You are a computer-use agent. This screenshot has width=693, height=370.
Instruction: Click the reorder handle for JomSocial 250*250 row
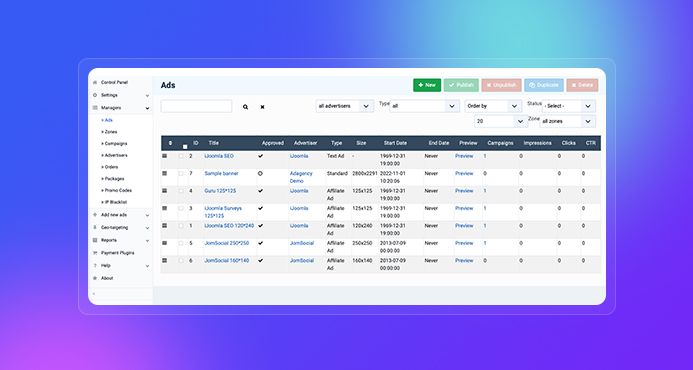[x=164, y=243]
